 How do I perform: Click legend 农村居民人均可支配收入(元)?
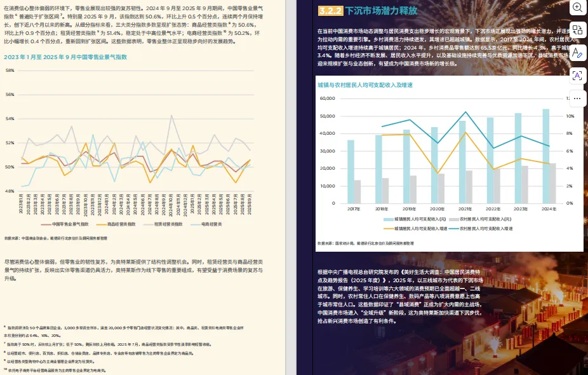click(x=480, y=219)
